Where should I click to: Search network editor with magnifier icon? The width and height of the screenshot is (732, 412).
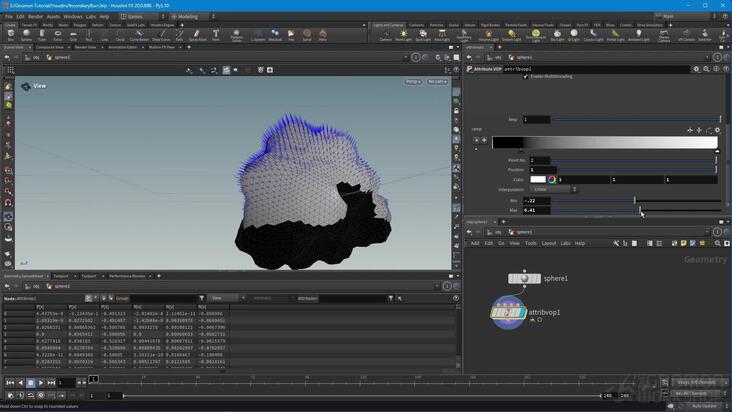[718, 243]
